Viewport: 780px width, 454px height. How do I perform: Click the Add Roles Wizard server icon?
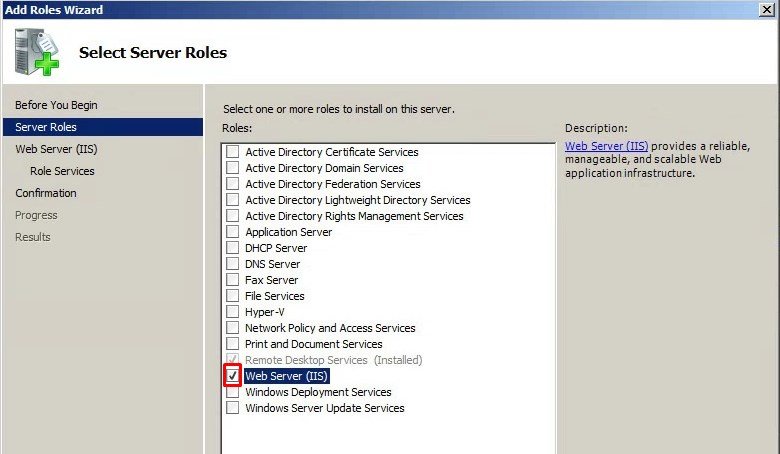coord(37,52)
